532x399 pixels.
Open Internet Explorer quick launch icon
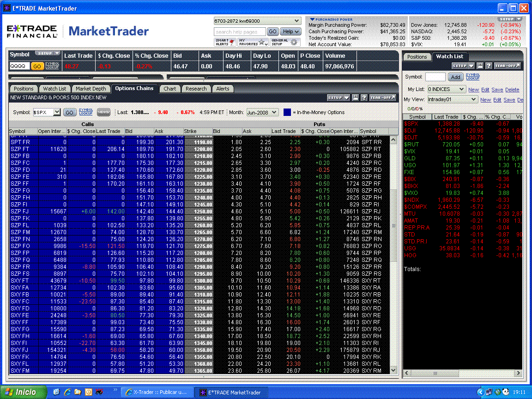point(67,392)
